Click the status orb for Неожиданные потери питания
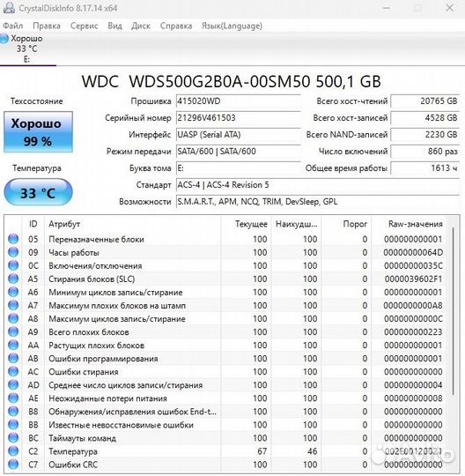Screen dimensions: 465x476 pos(13,398)
